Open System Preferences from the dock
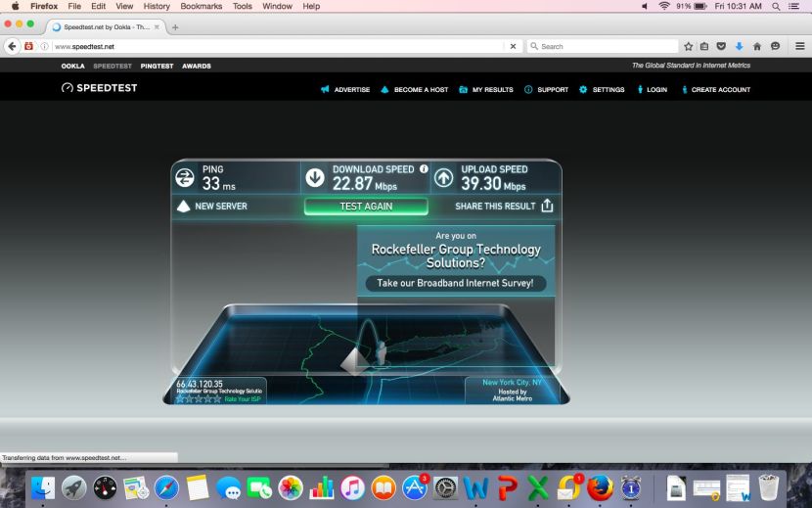812x508 pixels. 445,487
